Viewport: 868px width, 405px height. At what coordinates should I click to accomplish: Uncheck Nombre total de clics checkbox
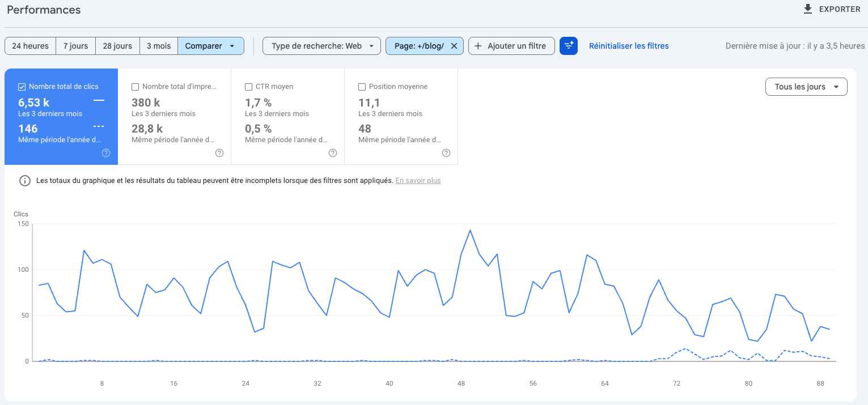point(22,87)
